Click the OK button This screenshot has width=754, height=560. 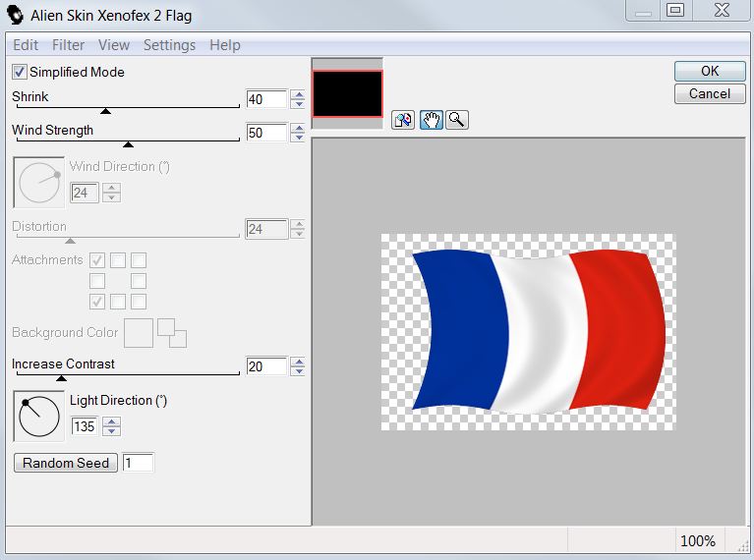pos(710,71)
